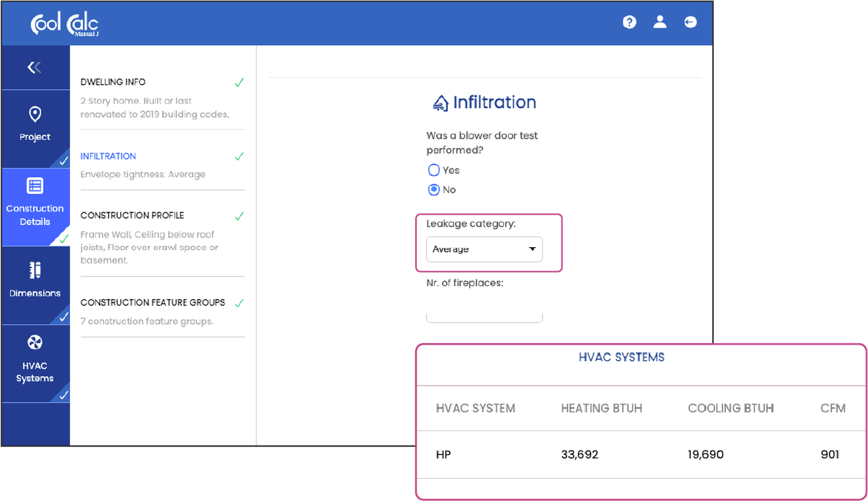868x501 pixels.
Task: Open the Construction Profile section
Action: click(132, 215)
